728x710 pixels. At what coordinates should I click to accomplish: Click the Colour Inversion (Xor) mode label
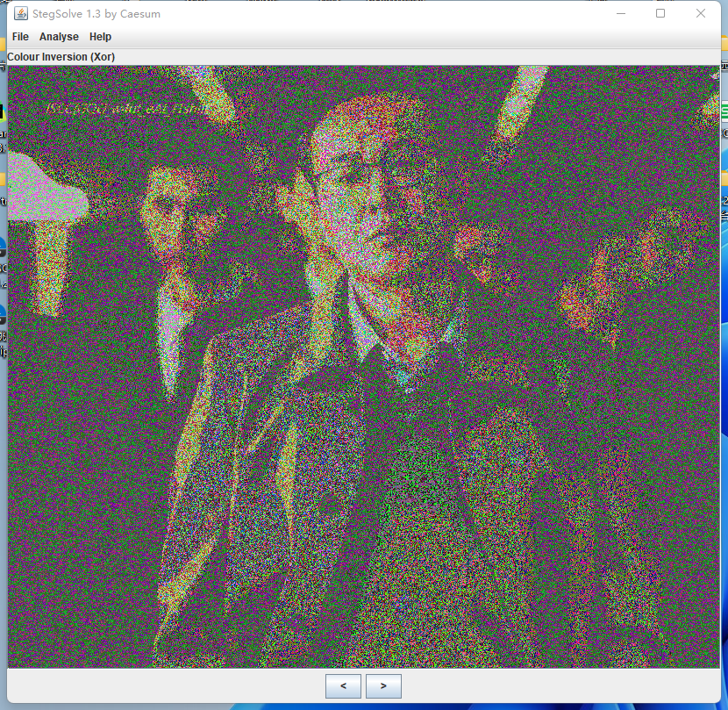click(x=60, y=56)
